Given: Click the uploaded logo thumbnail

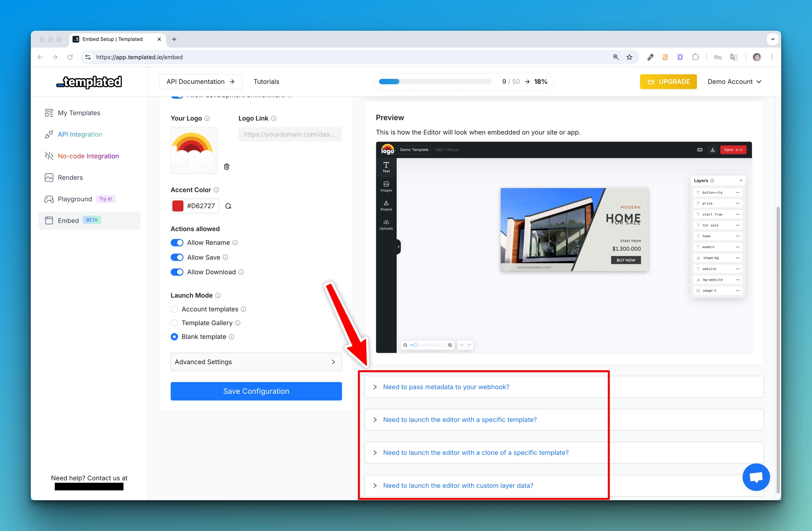Looking at the screenshot, I should 194,151.
